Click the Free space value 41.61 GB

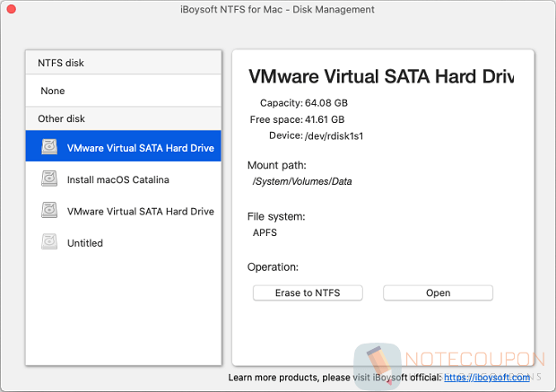click(325, 119)
